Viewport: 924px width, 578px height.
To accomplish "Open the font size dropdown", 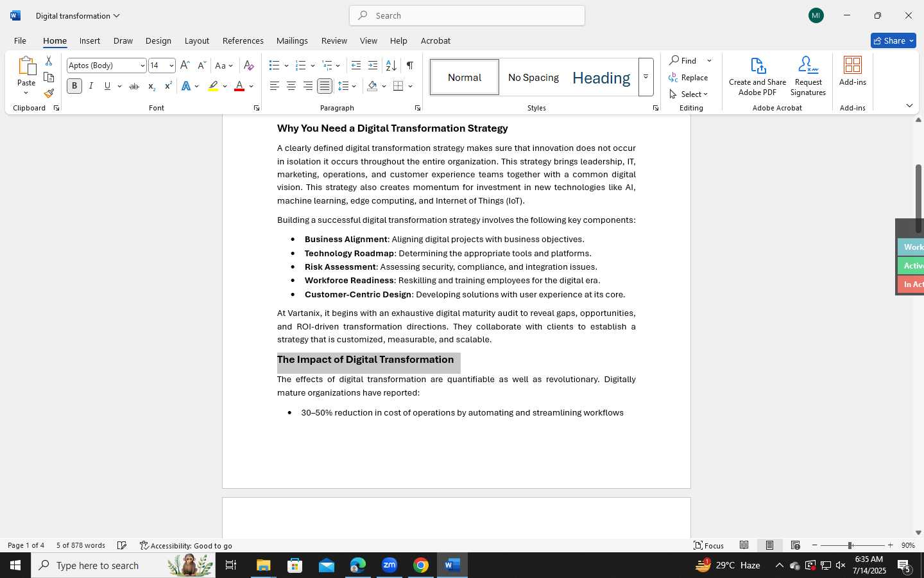I will pos(171,66).
